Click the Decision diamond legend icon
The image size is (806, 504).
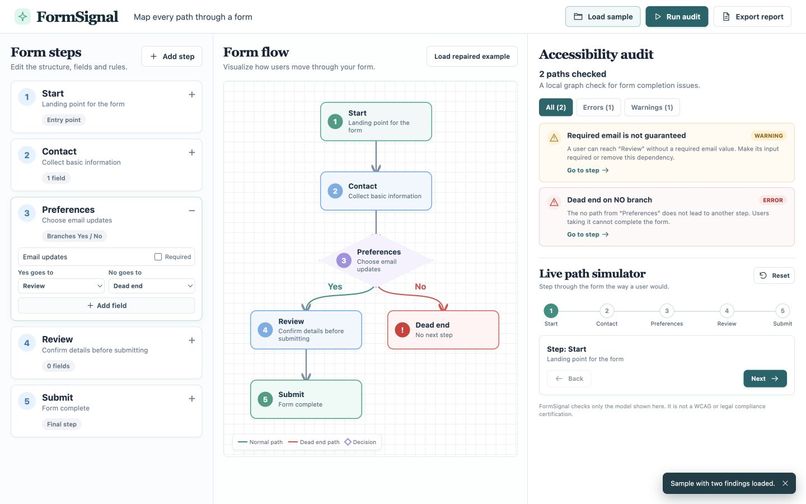[347, 442]
